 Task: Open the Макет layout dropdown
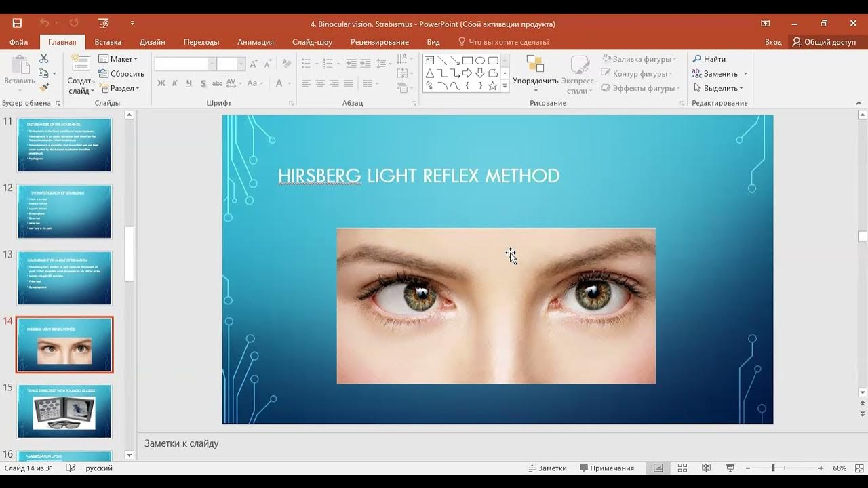click(118, 59)
